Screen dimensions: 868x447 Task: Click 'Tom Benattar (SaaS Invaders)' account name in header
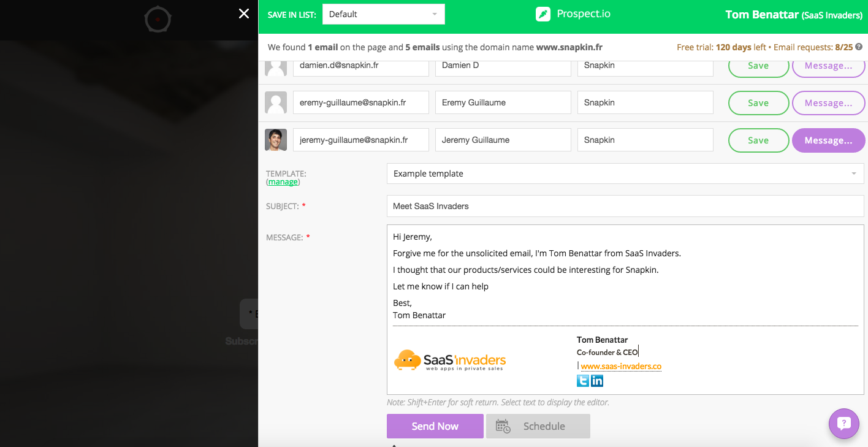[x=794, y=15]
